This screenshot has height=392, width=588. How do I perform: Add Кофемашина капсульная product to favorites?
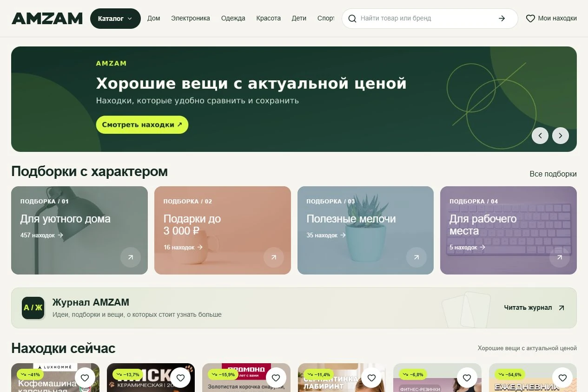pyautogui.click(x=85, y=378)
